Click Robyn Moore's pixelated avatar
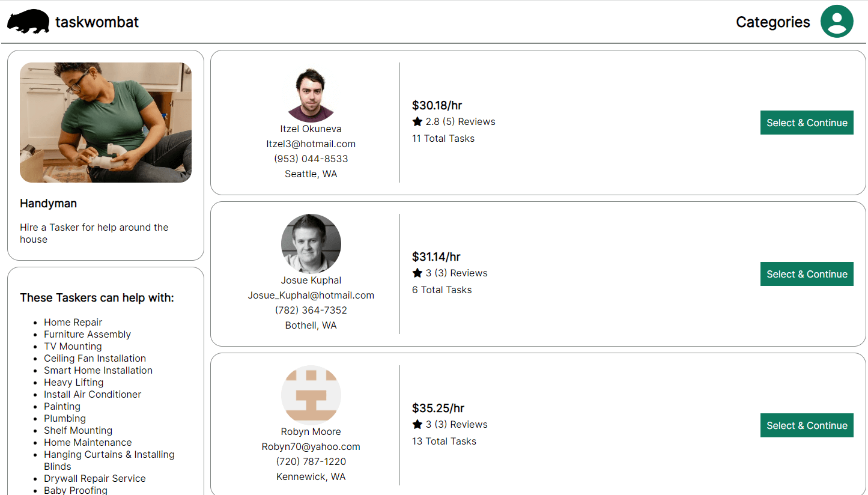The height and width of the screenshot is (495, 868). (311, 395)
